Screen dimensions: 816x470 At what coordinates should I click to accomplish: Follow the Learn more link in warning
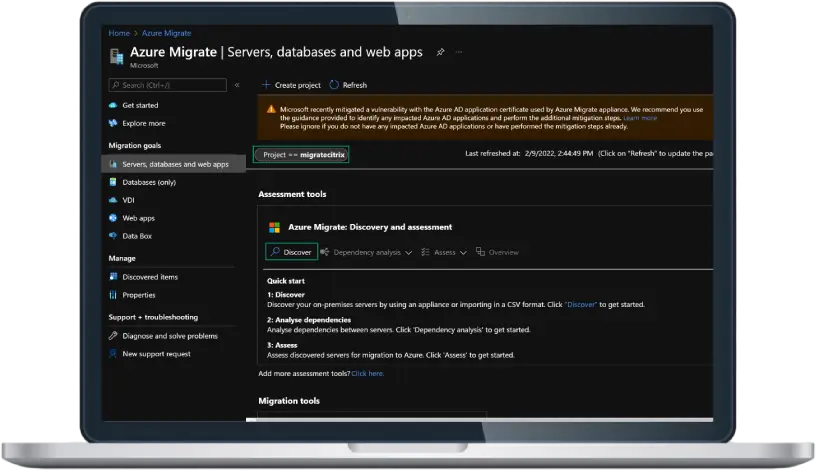coord(640,118)
